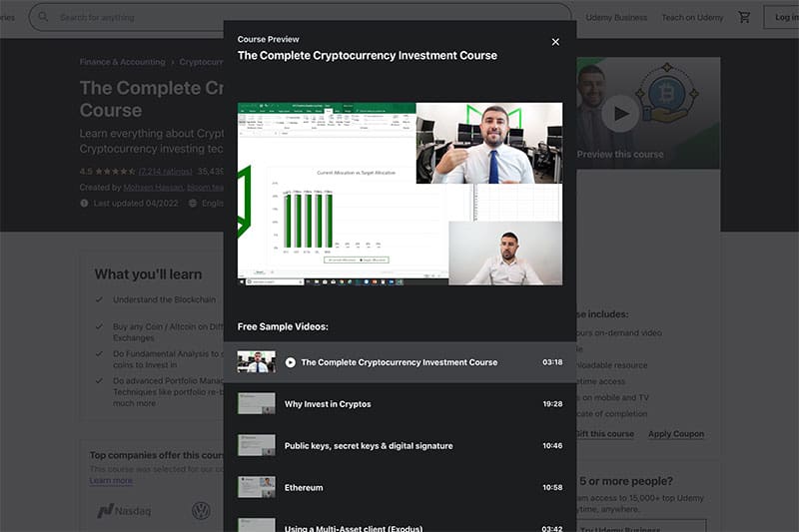The width and height of the screenshot is (799, 532).
Task: Click thumbnail for Ethereum video
Action: click(257, 487)
